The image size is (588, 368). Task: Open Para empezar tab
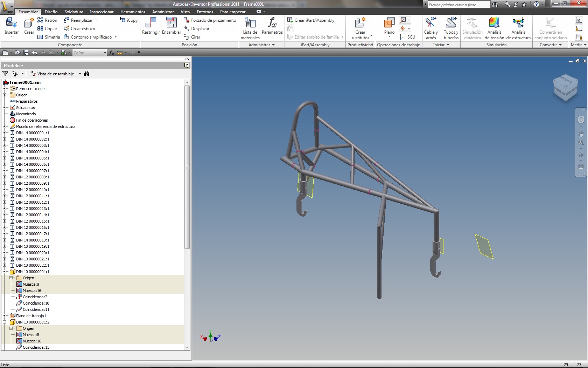[233, 12]
